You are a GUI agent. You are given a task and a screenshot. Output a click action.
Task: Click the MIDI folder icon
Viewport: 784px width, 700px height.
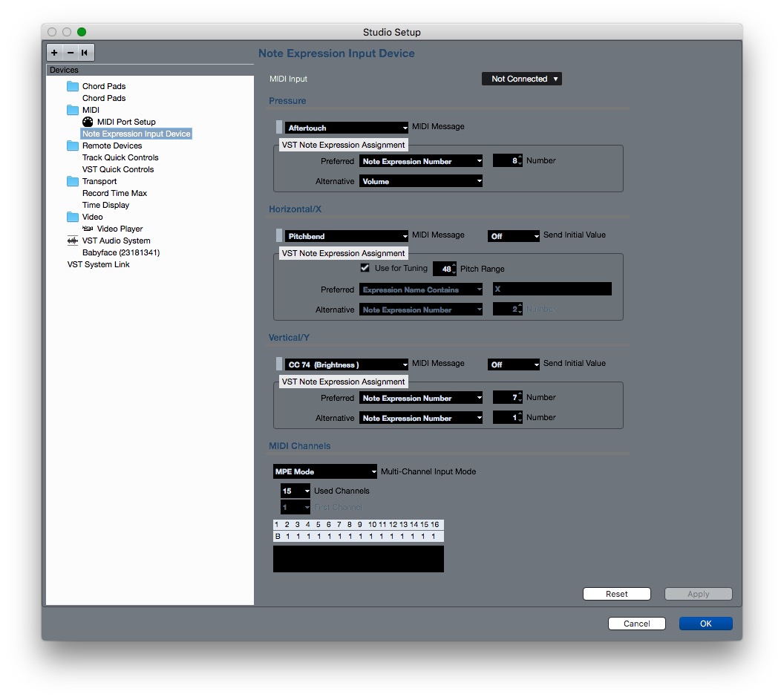(x=73, y=110)
